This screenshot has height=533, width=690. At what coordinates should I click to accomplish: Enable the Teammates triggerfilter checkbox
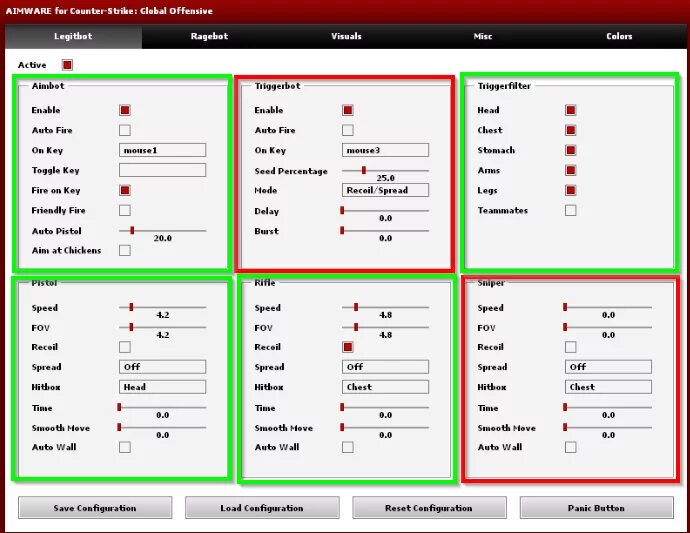click(571, 210)
